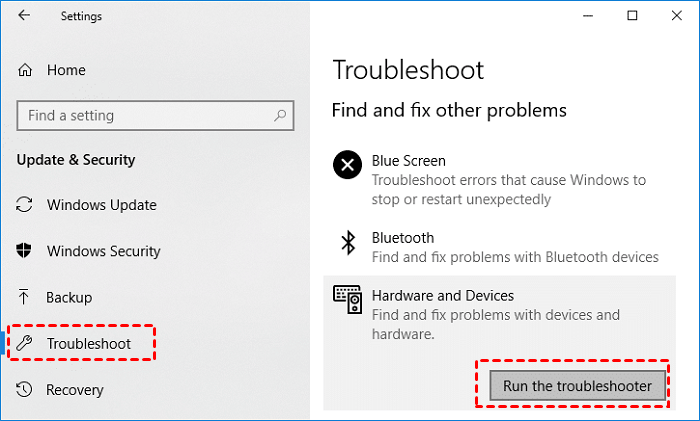
Task: Maximize the Settings window
Action: (632, 16)
